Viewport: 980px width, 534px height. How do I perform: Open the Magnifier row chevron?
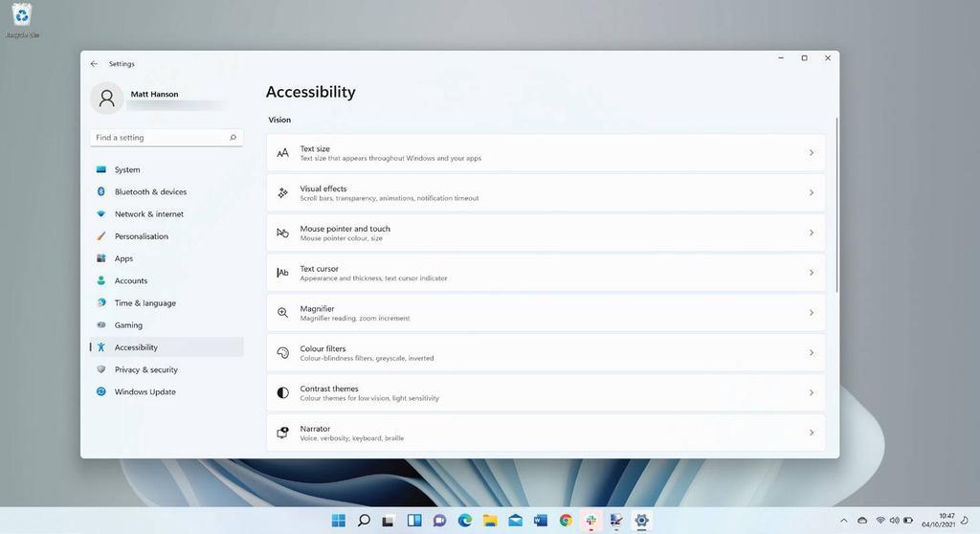tap(812, 313)
